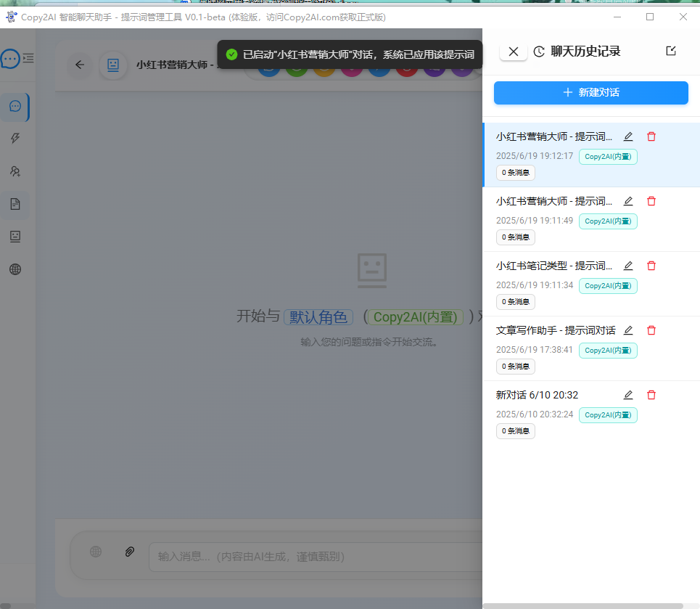Image resolution: width=700 pixels, height=609 pixels.
Task: Open the globe sidebar icon
Action: pos(15,269)
